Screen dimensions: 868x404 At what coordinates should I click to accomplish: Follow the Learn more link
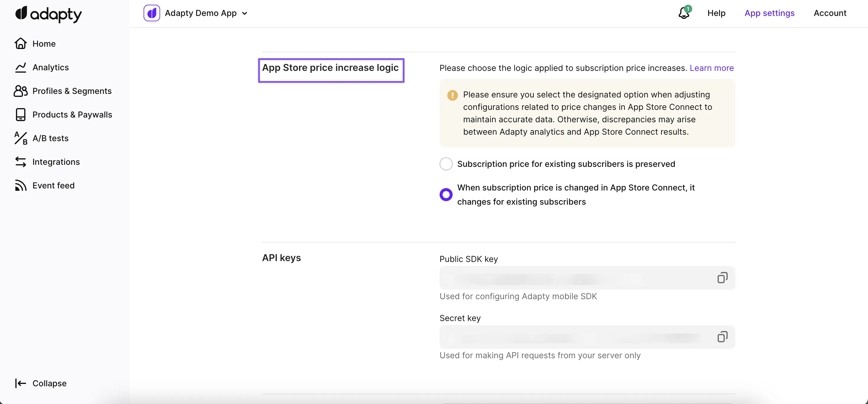[711, 68]
